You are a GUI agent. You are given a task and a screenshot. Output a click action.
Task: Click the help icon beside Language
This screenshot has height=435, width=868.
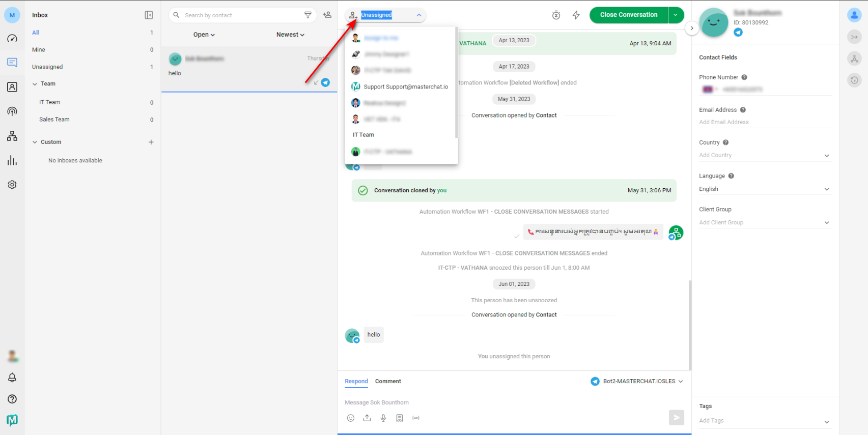731,176
